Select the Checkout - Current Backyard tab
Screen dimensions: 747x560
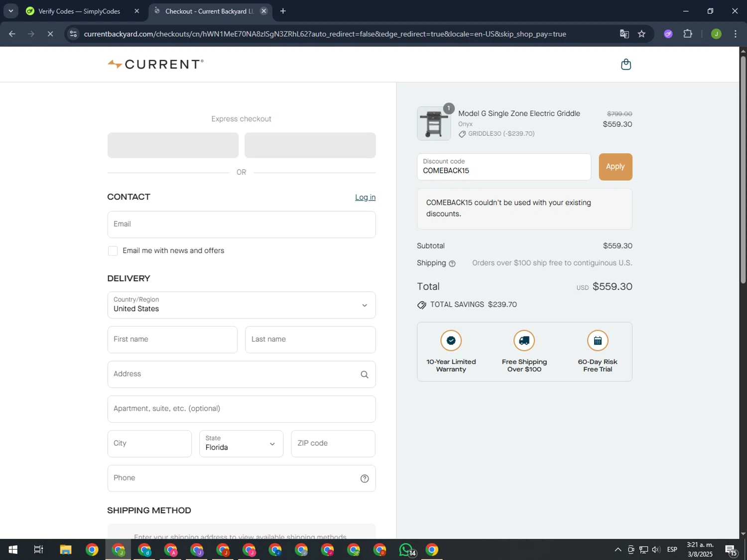coord(210,11)
